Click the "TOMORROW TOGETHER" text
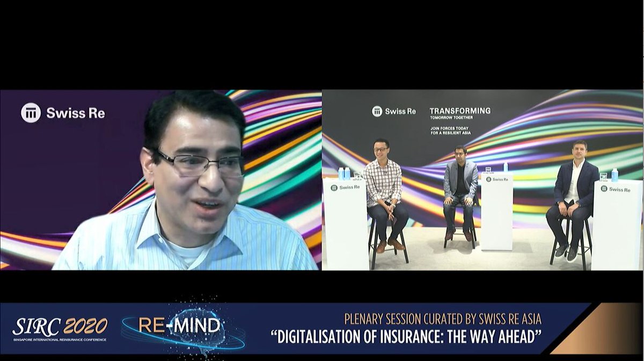644x361 pixels. point(452,118)
